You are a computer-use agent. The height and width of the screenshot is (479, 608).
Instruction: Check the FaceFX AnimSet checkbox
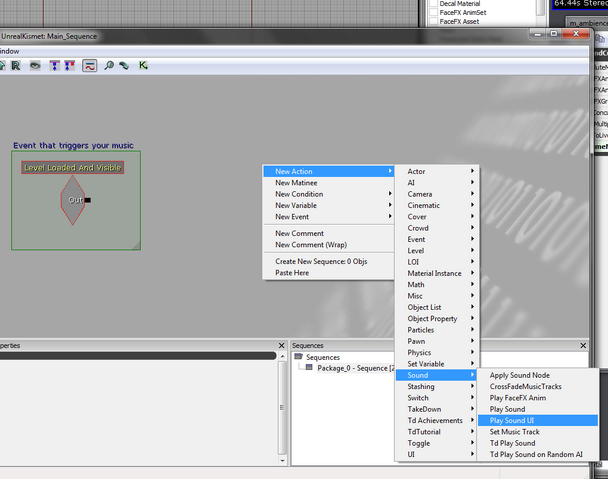click(x=434, y=12)
